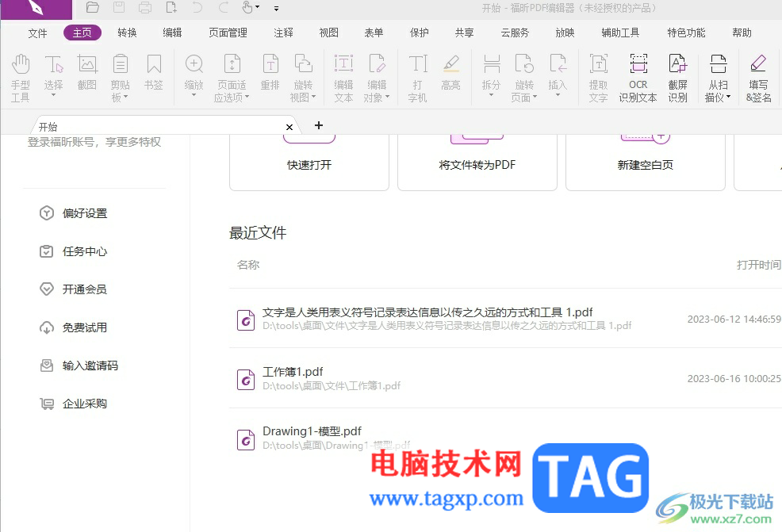Switch to the Protect (保护) tab
Screen dimensions: 782x532
coord(419,33)
